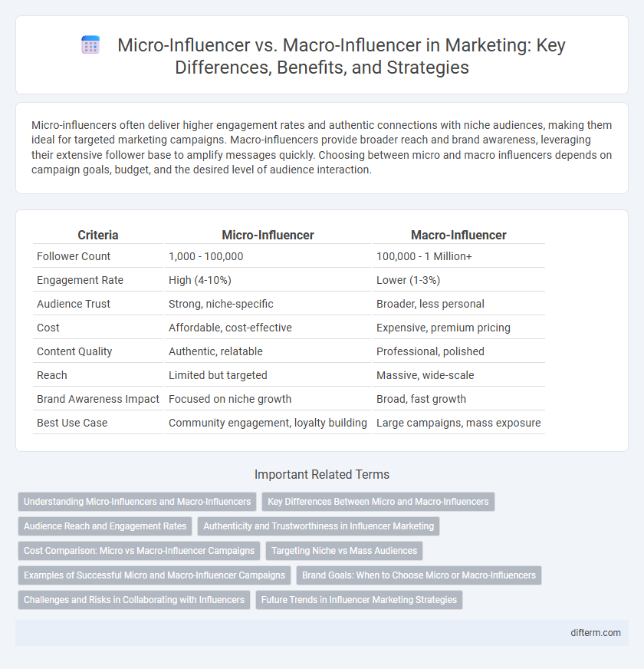Viewport: 644px width, 669px height.
Task: Click 'Cost Comparison: Micro vs Macro-Influencer Campaigns' tag
Action: [139, 551]
